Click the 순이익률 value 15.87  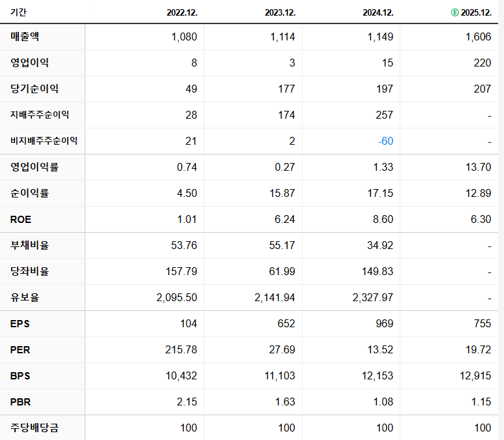click(x=282, y=193)
